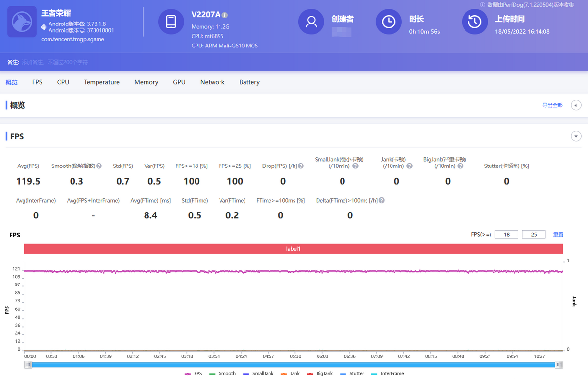
Task: Click the phone device icon
Action: [x=171, y=22]
